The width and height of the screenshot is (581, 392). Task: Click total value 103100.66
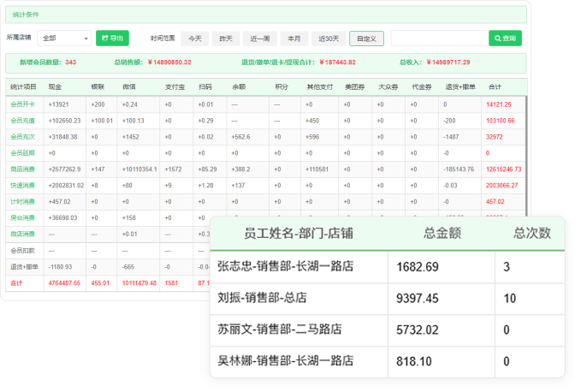click(x=501, y=121)
